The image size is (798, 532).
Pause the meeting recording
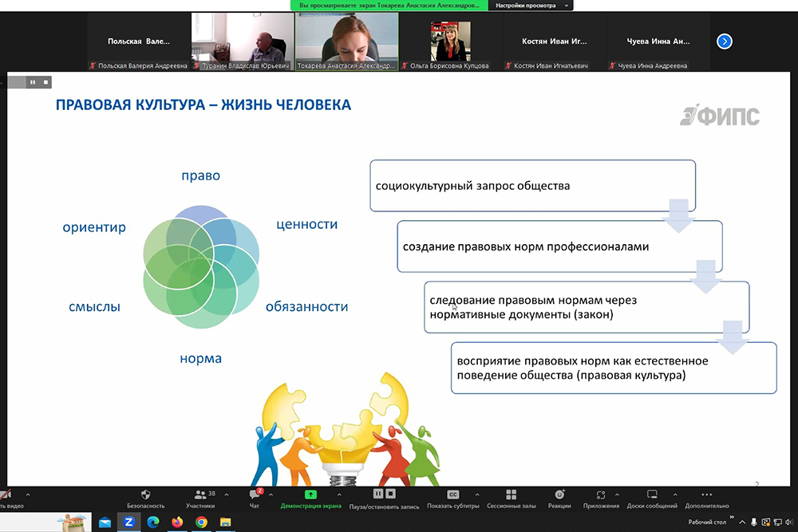pyautogui.click(x=378, y=495)
